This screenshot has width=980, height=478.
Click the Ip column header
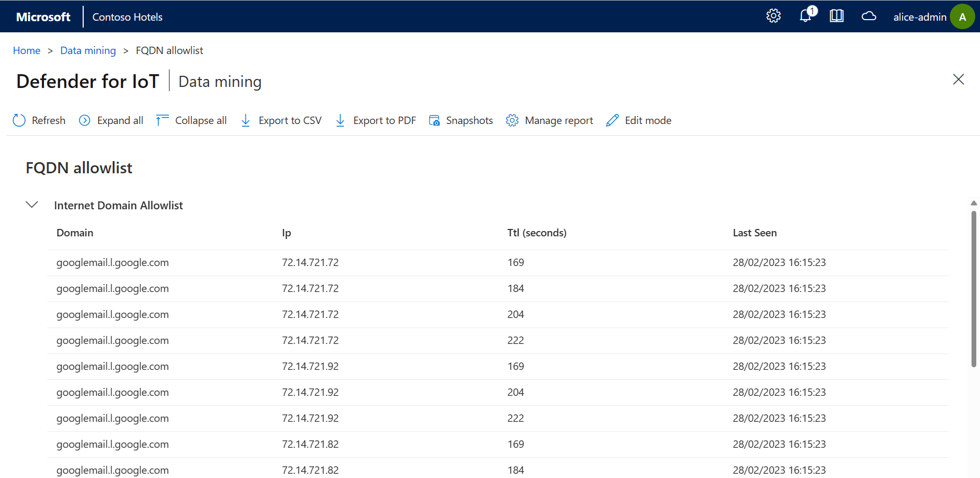[287, 233]
